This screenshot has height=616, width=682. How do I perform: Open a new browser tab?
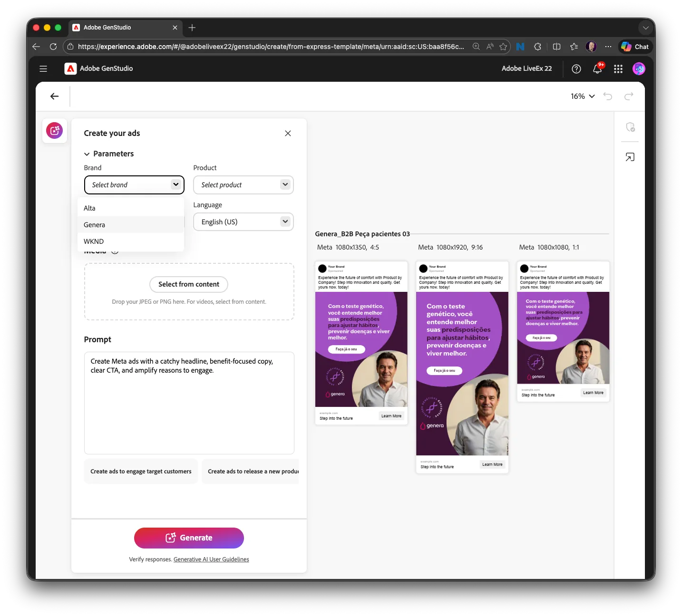pos(192,28)
